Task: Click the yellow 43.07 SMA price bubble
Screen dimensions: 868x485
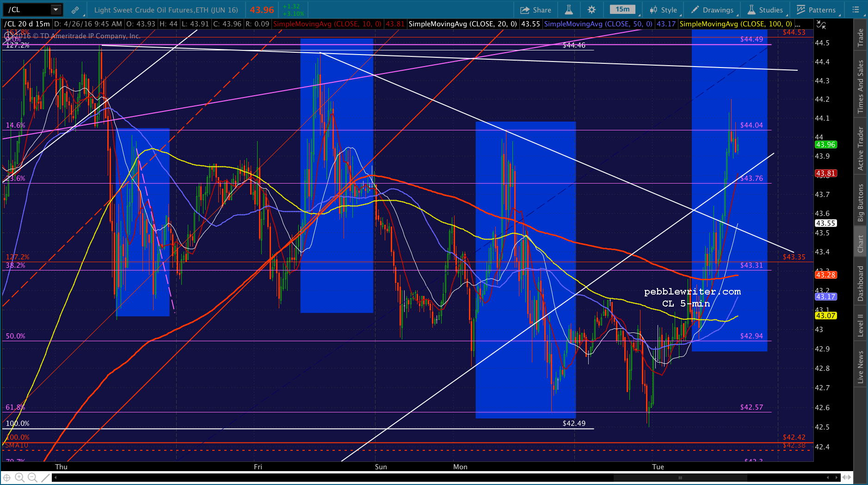Action: [x=825, y=316]
